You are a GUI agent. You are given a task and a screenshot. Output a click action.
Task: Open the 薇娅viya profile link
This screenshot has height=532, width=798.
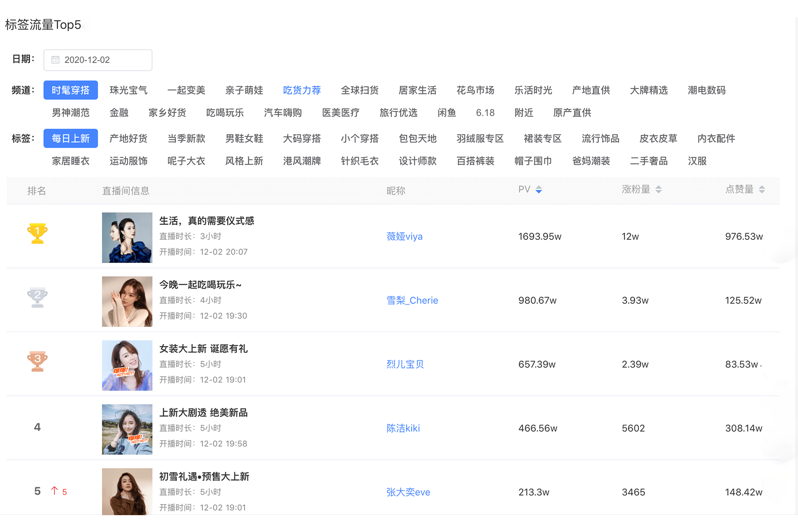click(404, 237)
